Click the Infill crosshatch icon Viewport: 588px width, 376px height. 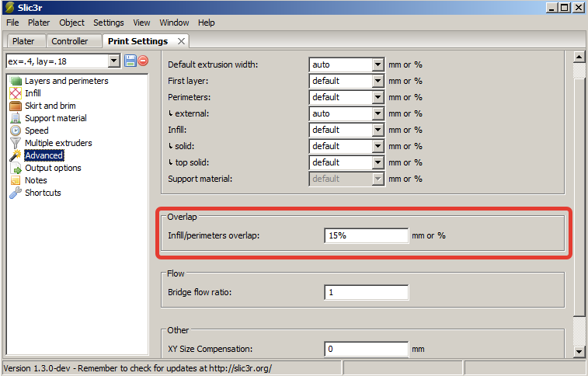pyautogui.click(x=16, y=93)
